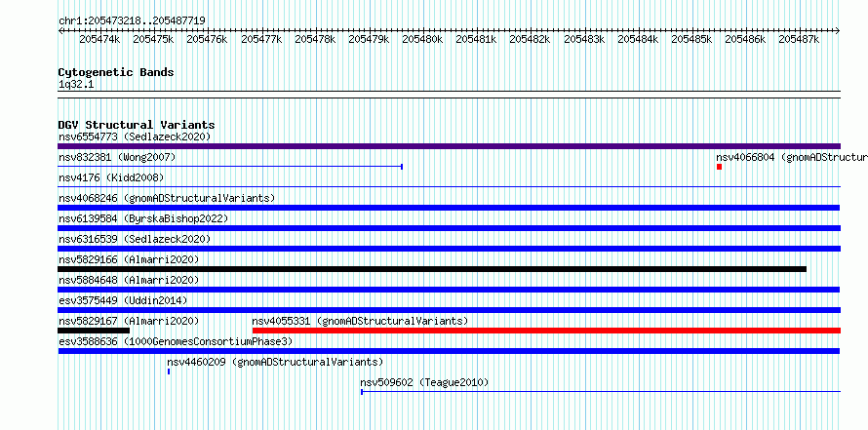Select the blue nsv4068246 variant bar
This screenshot has height=430, width=868.
pos(449,208)
